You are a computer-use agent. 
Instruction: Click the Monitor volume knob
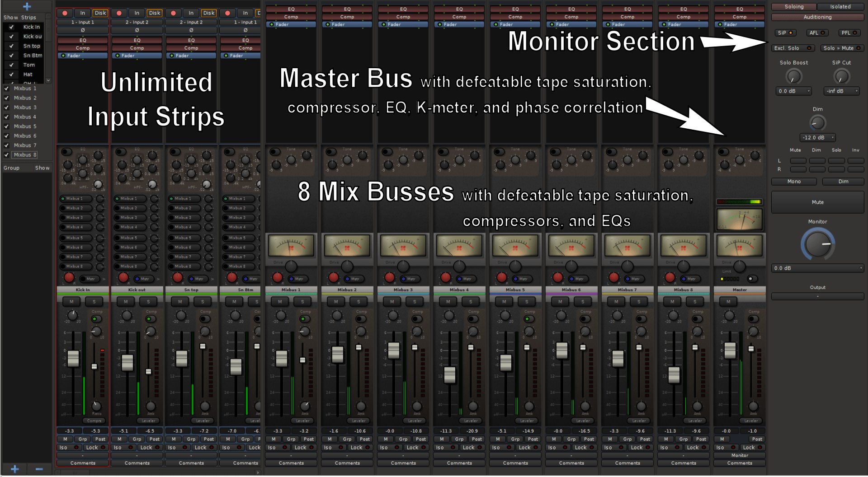pyautogui.click(x=817, y=244)
